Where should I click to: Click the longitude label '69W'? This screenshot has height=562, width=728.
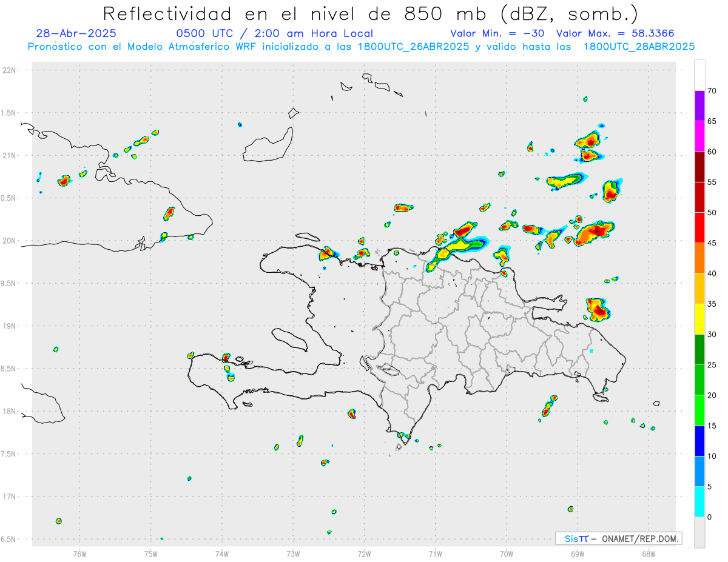pos(578,553)
